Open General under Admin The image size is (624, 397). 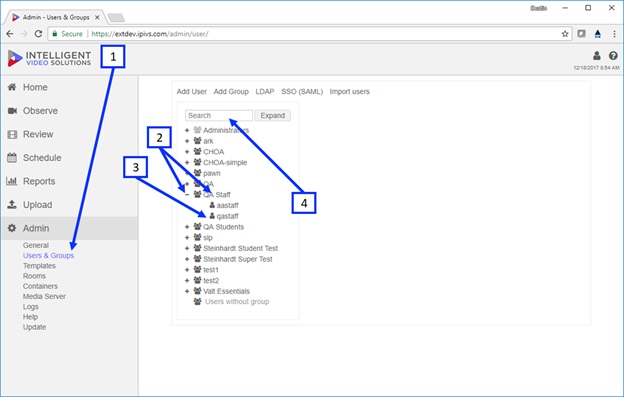(x=36, y=245)
